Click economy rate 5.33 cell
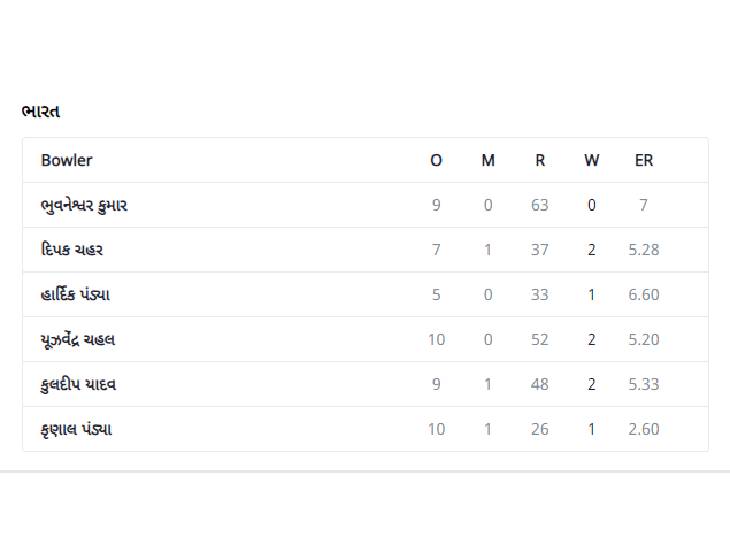The image size is (730, 548). (x=644, y=385)
